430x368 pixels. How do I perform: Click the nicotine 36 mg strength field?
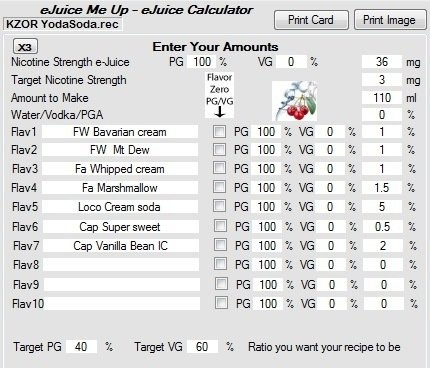pyautogui.click(x=382, y=62)
